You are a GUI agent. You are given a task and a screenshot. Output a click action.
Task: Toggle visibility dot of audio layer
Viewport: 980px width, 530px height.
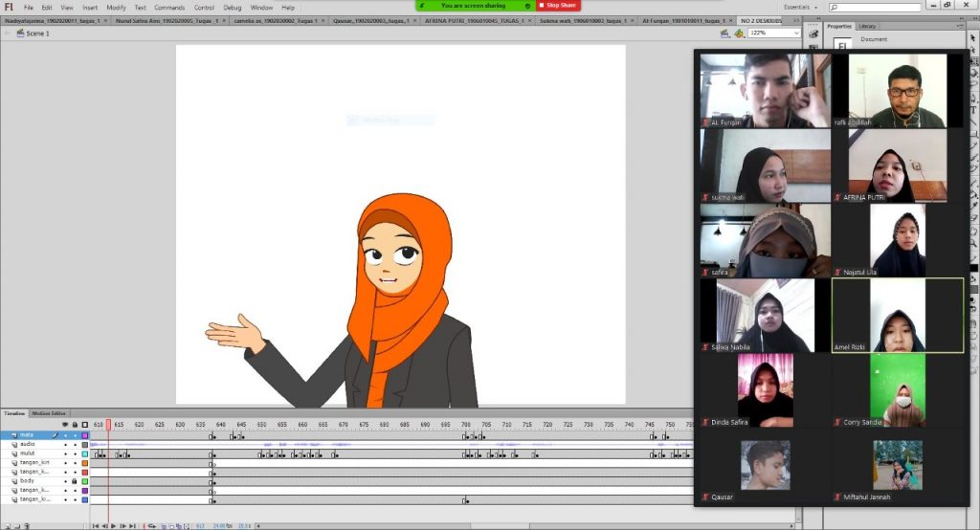tap(65, 444)
